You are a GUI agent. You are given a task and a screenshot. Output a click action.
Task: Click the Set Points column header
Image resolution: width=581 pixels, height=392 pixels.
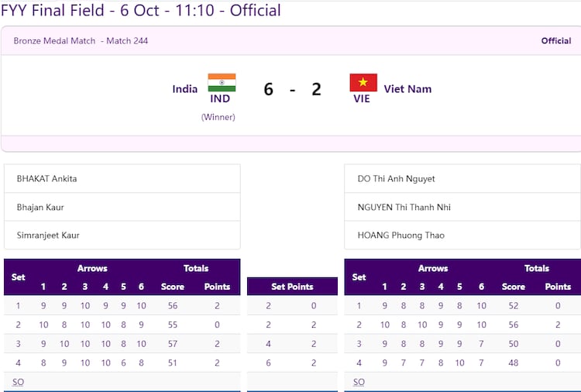pos(292,287)
